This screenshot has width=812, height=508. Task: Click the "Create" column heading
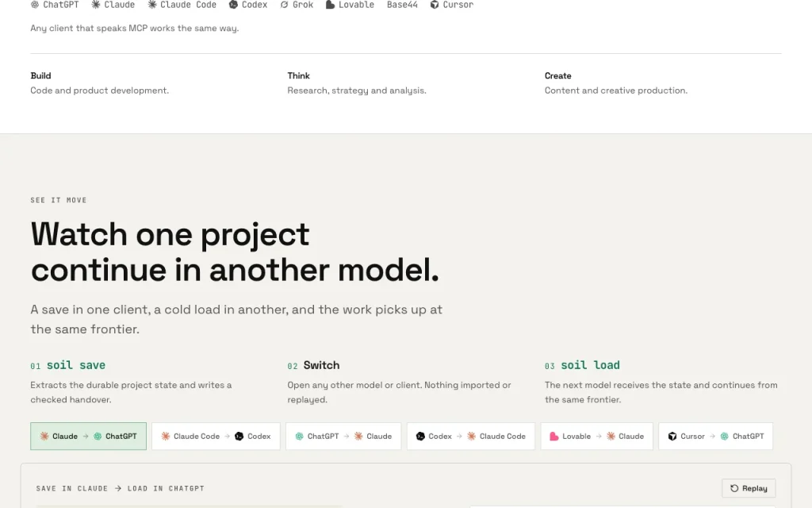click(x=558, y=75)
